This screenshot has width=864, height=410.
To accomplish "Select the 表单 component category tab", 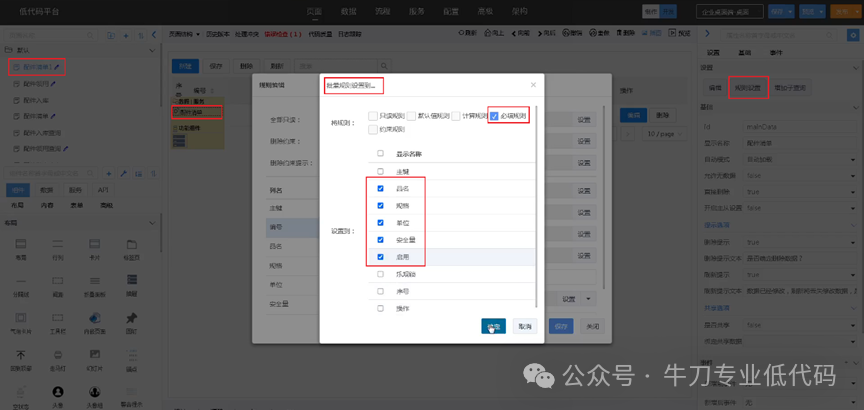I will click(77, 205).
